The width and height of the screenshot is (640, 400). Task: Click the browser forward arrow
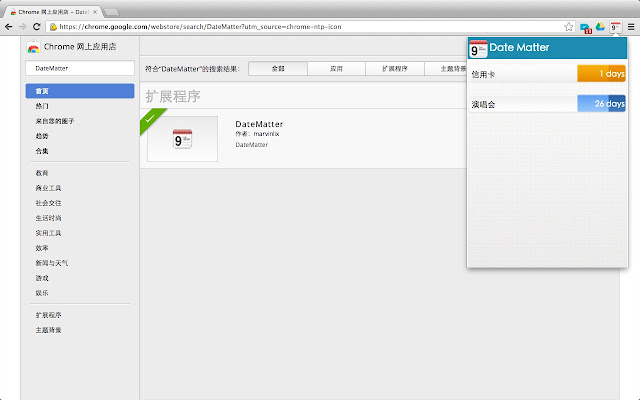22,27
